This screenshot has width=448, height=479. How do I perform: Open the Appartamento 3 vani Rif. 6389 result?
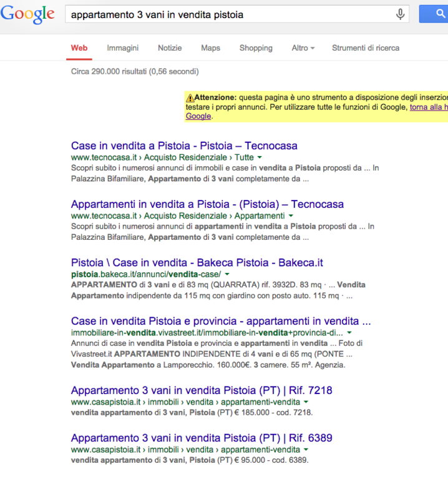click(x=202, y=438)
